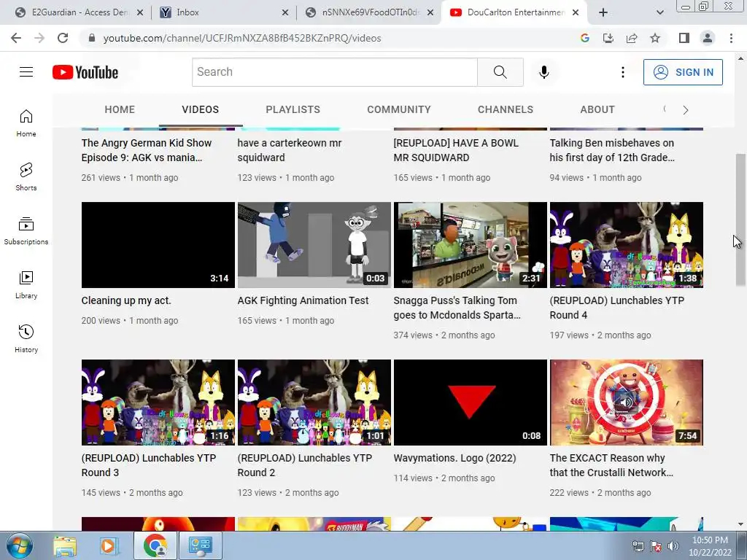
Task: Open Windows Media Player from taskbar
Action: pos(109,545)
